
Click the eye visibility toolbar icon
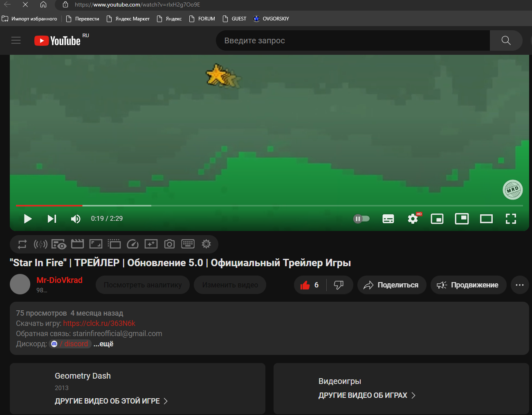click(x=59, y=244)
